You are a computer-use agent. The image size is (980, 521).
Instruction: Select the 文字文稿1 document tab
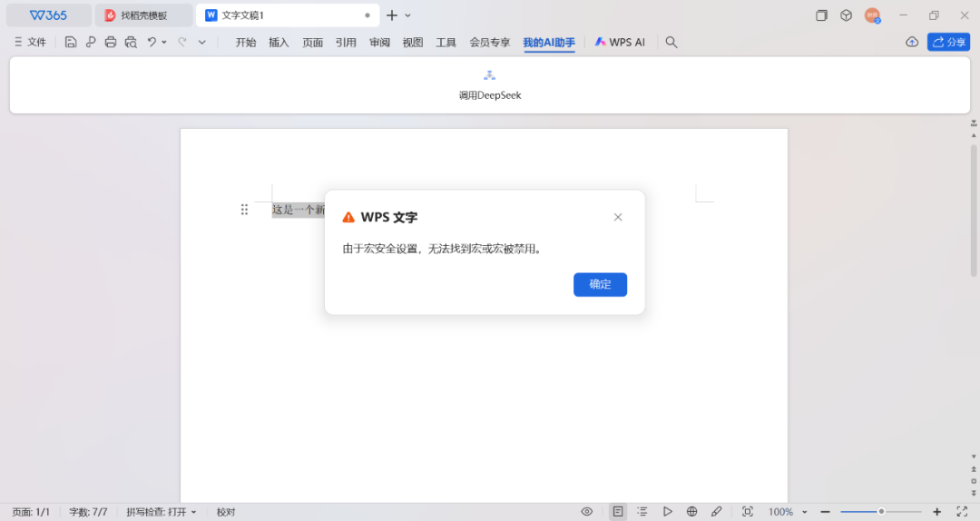[x=288, y=15]
